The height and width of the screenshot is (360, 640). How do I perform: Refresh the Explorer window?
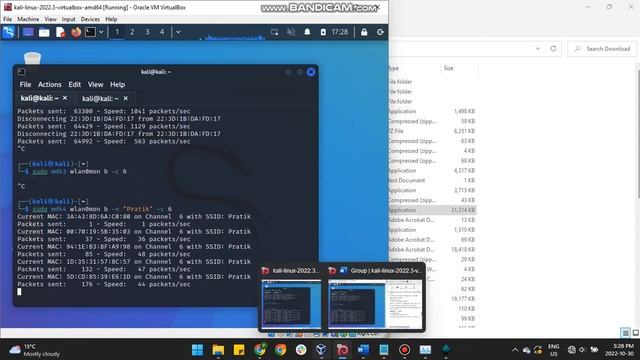click(x=553, y=49)
